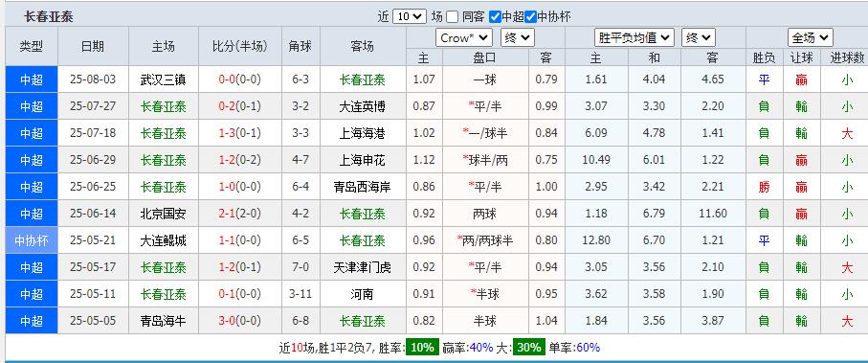Select the 中超 type cell on 25-08-03
The height and width of the screenshot is (363, 868).
pyautogui.click(x=32, y=79)
